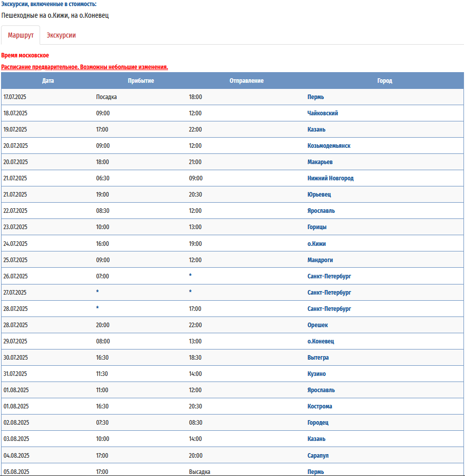This screenshot has width=465, height=476.
Task: Open the о.Коневец link
Action: click(x=321, y=341)
